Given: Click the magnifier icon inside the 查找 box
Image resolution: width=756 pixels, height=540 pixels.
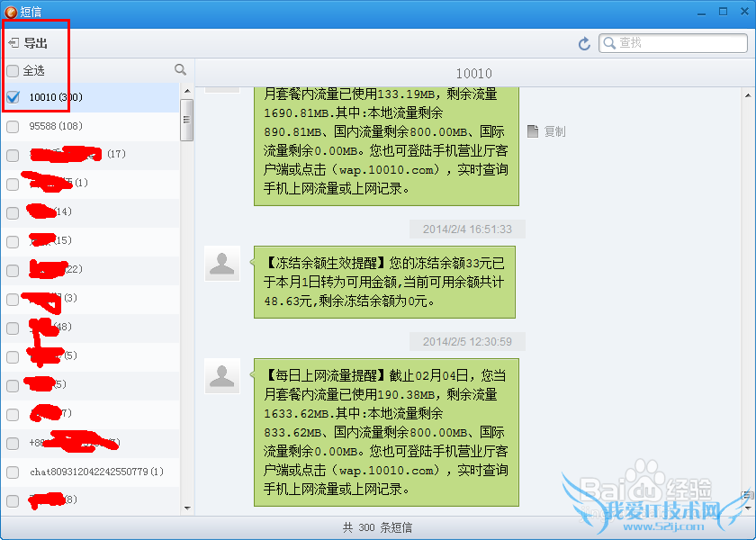Looking at the screenshot, I should (609, 43).
